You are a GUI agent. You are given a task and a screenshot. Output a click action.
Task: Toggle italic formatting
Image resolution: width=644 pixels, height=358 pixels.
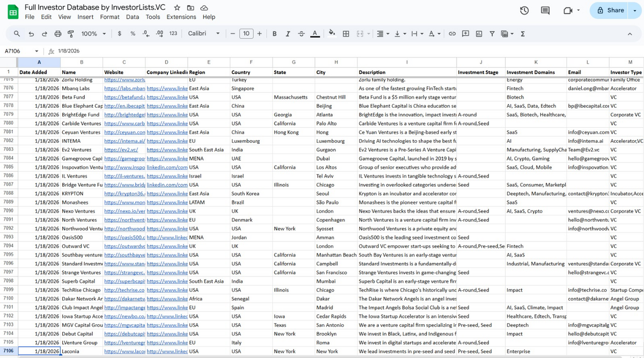pos(287,33)
